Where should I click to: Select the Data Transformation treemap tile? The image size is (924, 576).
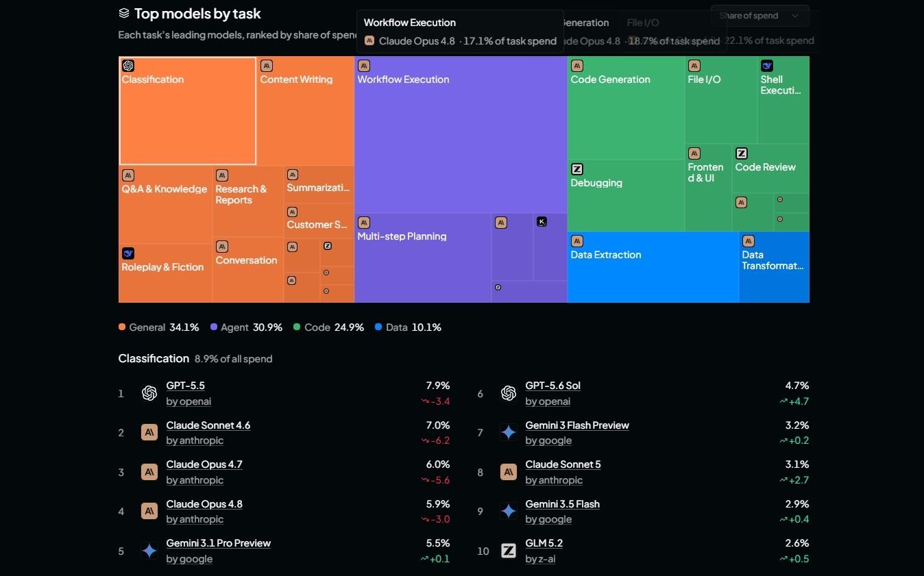click(x=774, y=267)
